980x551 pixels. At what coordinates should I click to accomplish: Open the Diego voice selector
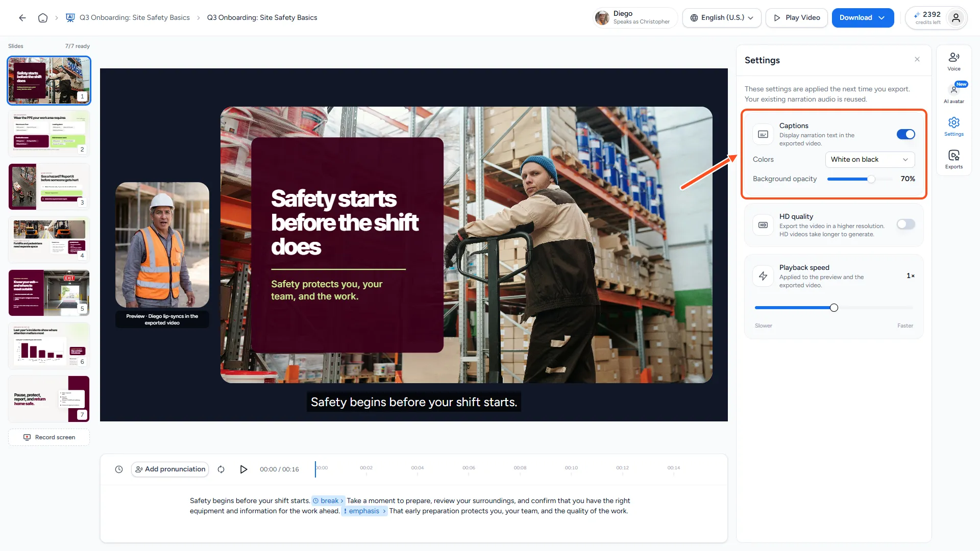[x=635, y=18]
